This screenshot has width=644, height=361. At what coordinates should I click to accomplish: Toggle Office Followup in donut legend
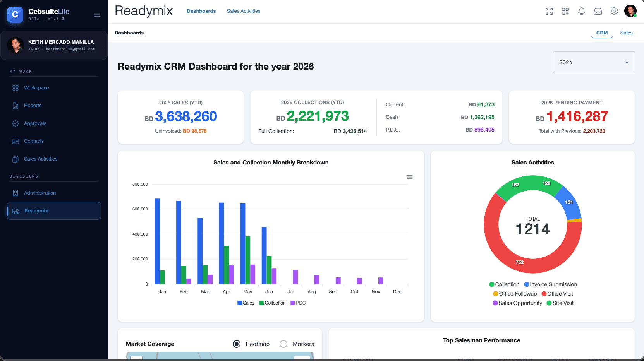coord(515,294)
